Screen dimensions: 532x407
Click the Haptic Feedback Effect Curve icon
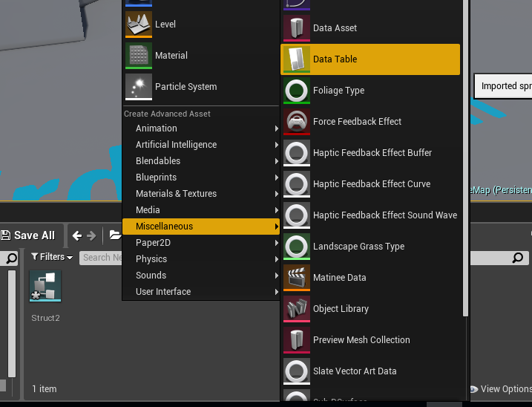pos(297,184)
